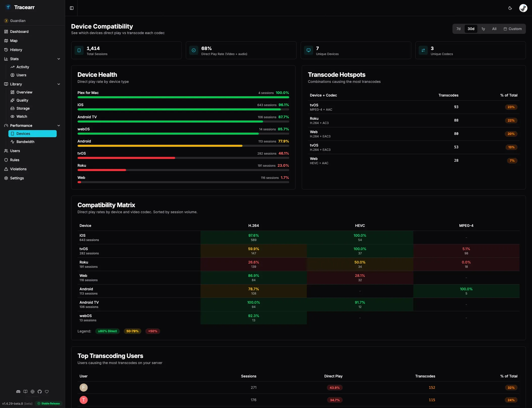Click the 20% badge for Web H.264 + EAC3
The image size is (532, 408).
[511, 134]
